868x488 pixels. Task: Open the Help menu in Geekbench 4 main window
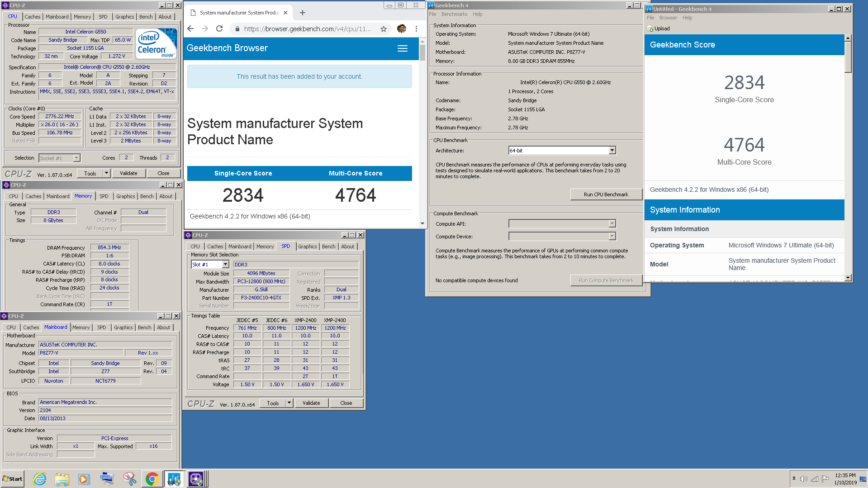pos(478,14)
